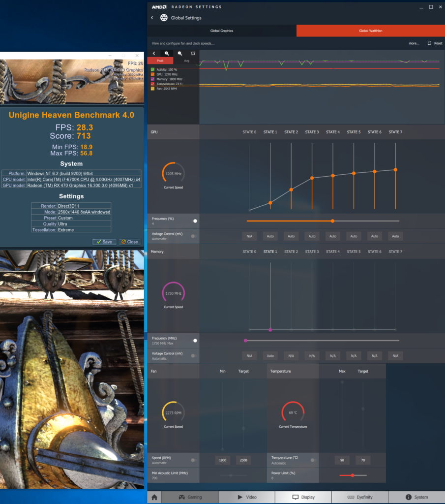The height and width of the screenshot is (504, 445).
Task: Toggle GPU checkbox in graph legend
Action: point(153,74)
